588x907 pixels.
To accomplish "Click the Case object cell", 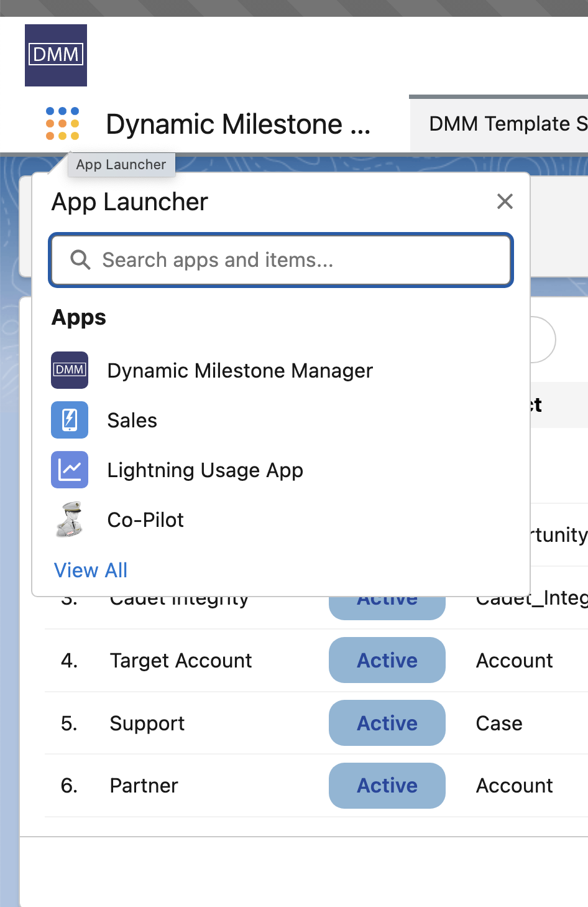I will (x=499, y=723).
